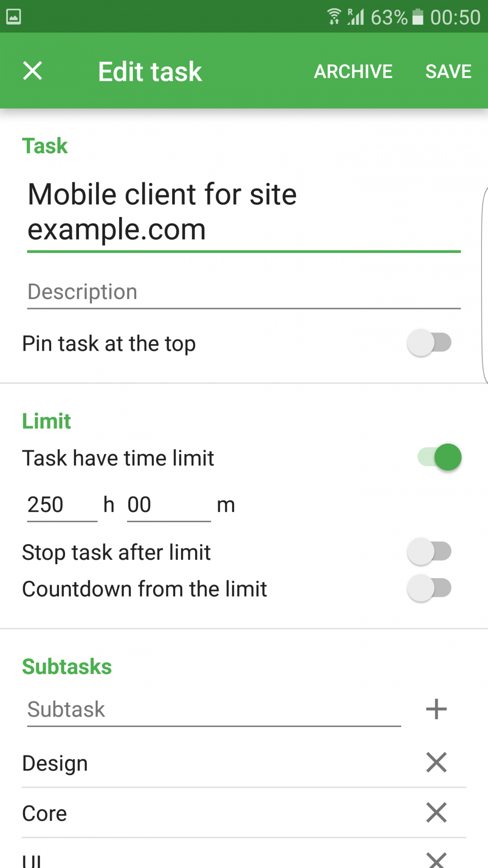Edit the hours limit value 250
Image resolution: width=488 pixels, height=868 pixels.
(x=62, y=505)
